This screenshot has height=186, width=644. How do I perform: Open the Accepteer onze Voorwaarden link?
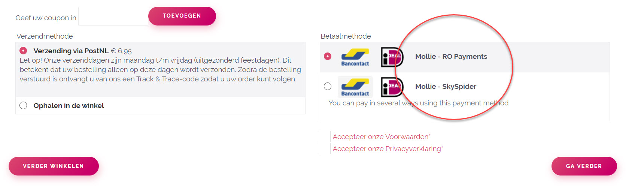click(x=381, y=137)
